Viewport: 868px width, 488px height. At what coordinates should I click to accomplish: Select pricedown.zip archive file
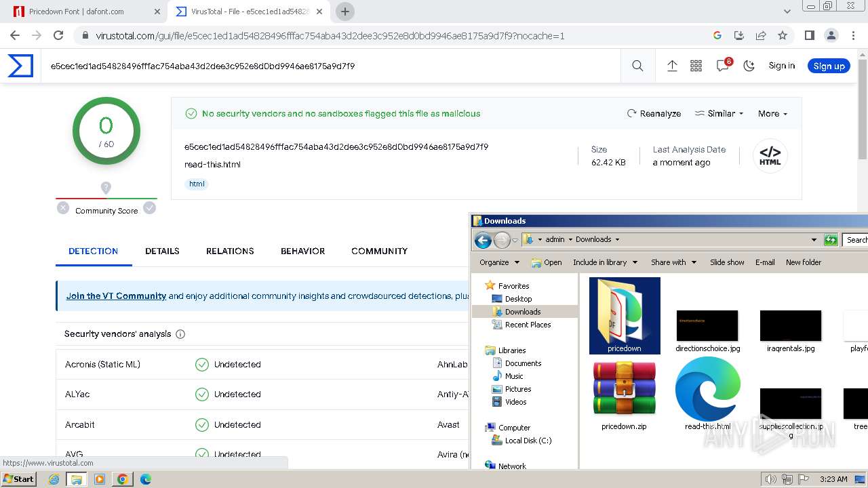tap(624, 394)
